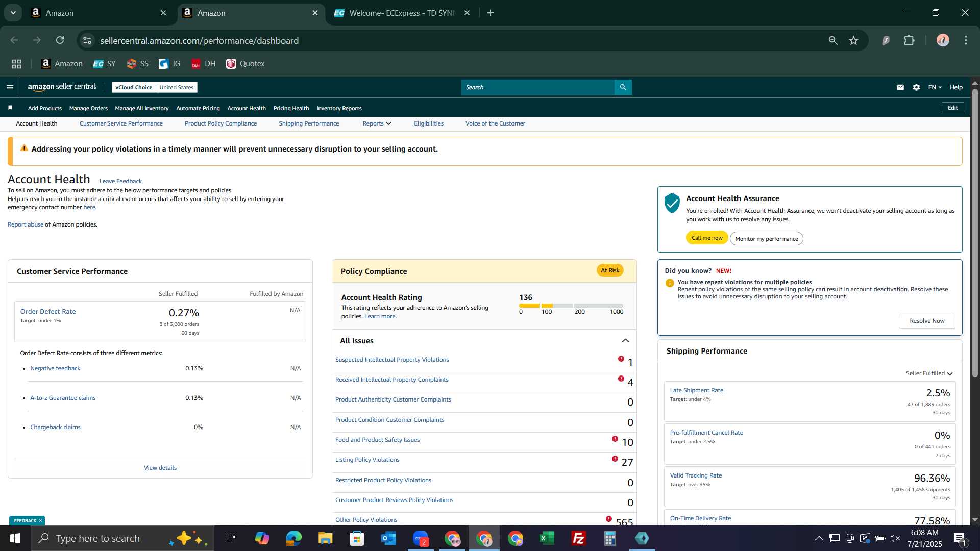Image resolution: width=980 pixels, height=551 pixels.
Task: Click the search magnifier button in Seller Central
Action: (623, 87)
